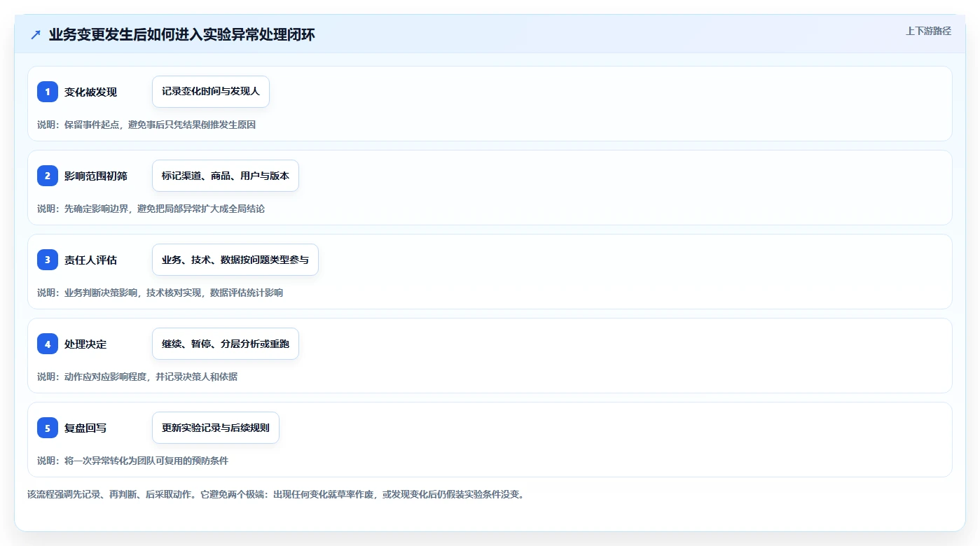This screenshot has width=980, height=546.
Task: Click the 标记渠道、商品、用户与版本 chip
Action: (x=226, y=176)
